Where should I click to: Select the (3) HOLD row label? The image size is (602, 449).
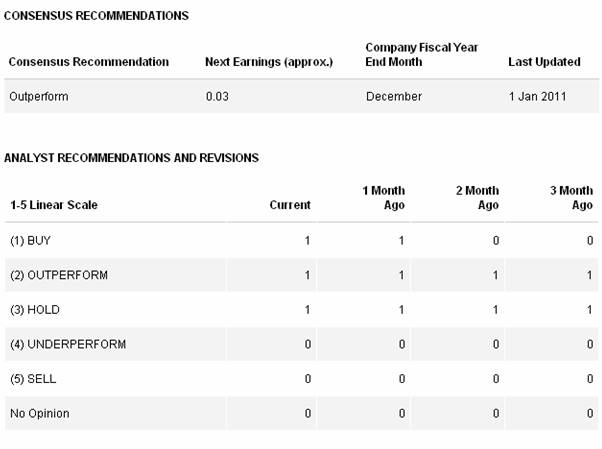click(34, 310)
